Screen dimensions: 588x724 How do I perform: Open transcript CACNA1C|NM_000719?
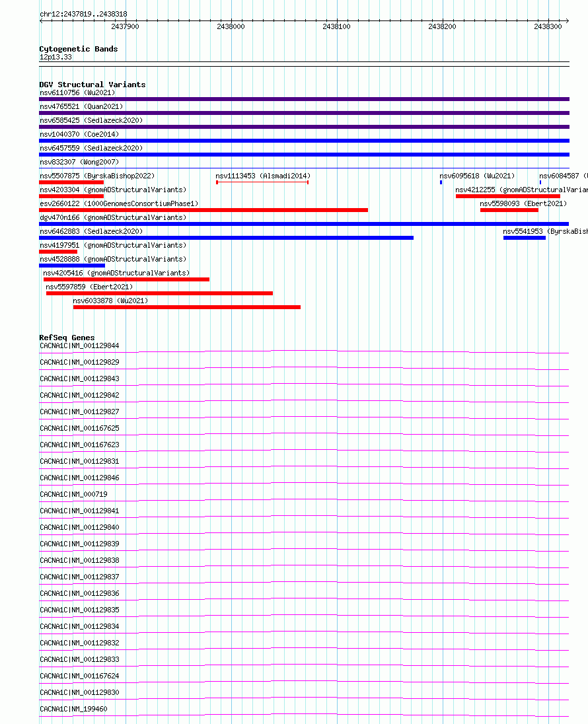pos(73,495)
